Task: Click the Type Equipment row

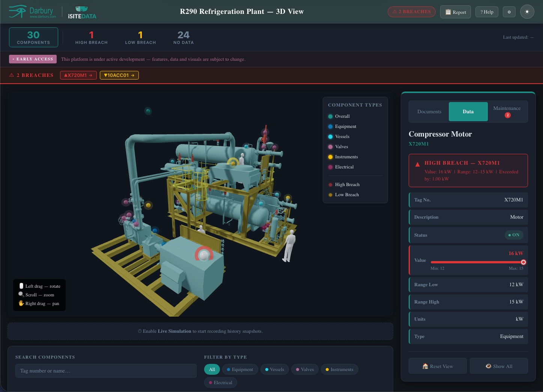Action: (x=468, y=336)
